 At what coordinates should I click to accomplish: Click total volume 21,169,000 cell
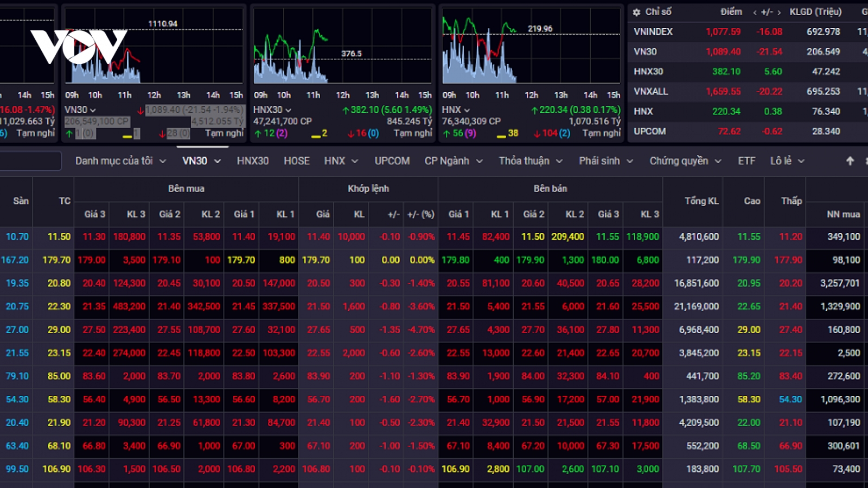tap(696, 306)
